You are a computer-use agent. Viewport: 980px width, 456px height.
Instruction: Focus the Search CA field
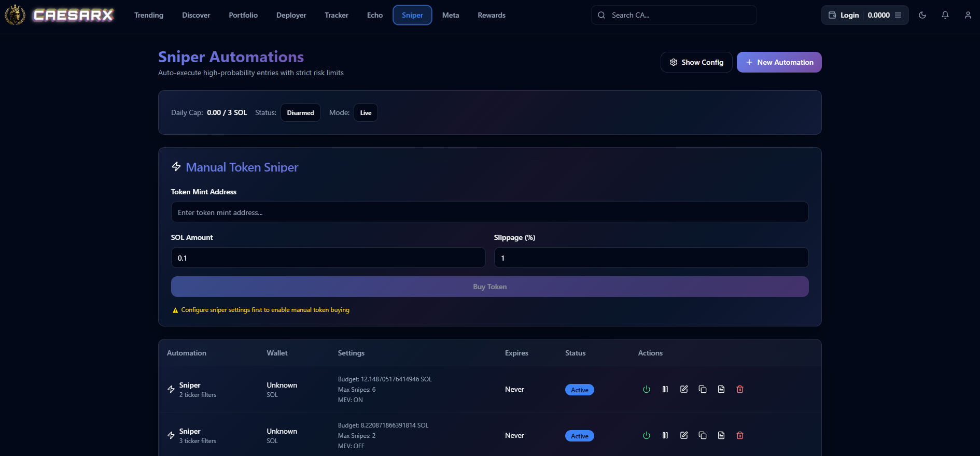[x=674, y=15]
